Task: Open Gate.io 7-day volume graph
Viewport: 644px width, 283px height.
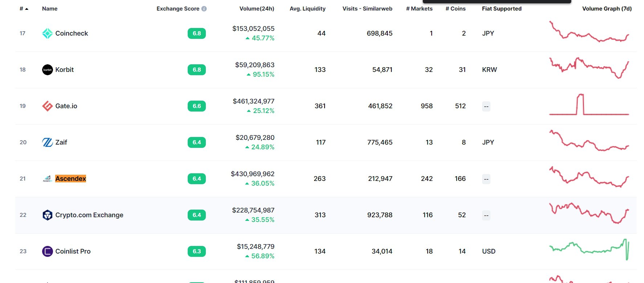Action: pyautogui.click(x=589, y=105)
